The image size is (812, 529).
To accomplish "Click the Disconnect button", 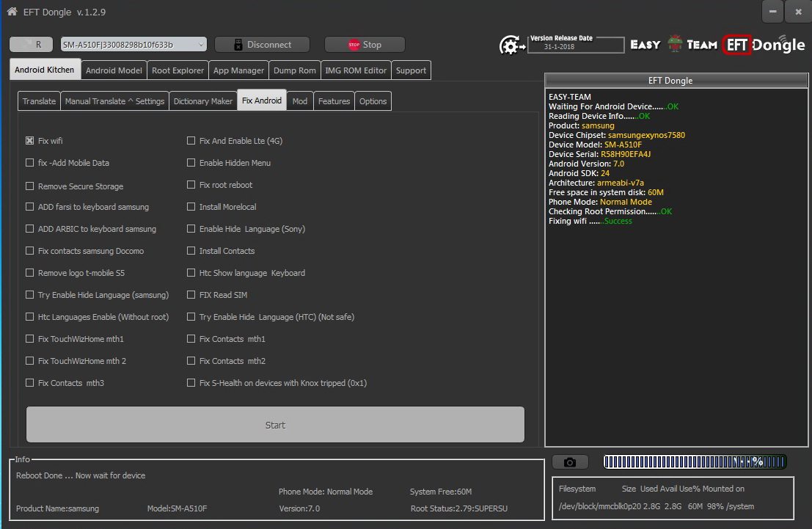I will click(262, 45).
